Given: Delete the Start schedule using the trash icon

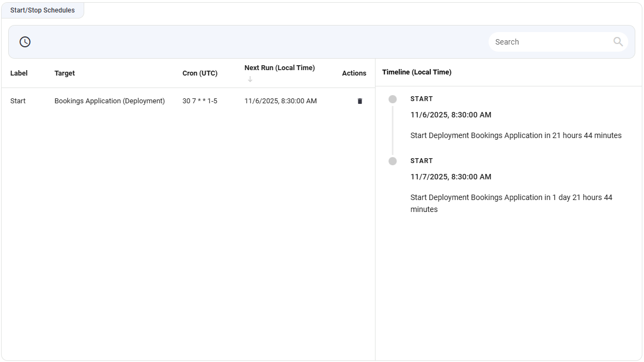Looking at the screenshot, I should point(360,101).
